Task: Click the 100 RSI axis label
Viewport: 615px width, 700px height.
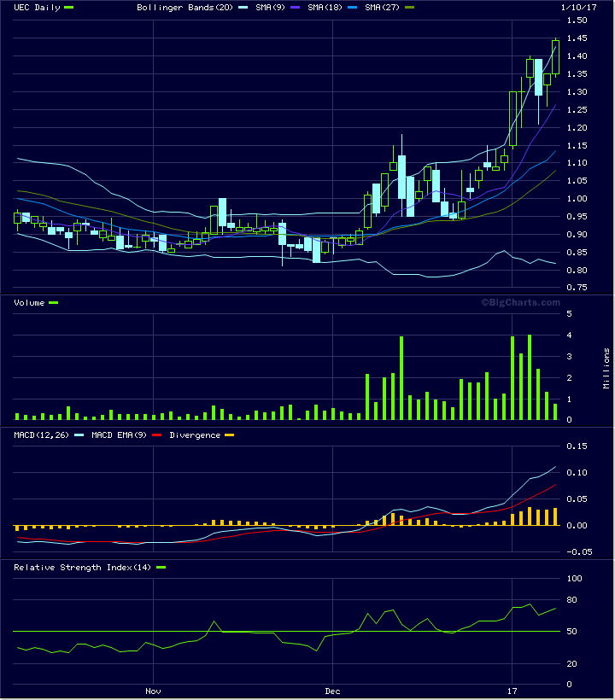Action: coord(574,579)
